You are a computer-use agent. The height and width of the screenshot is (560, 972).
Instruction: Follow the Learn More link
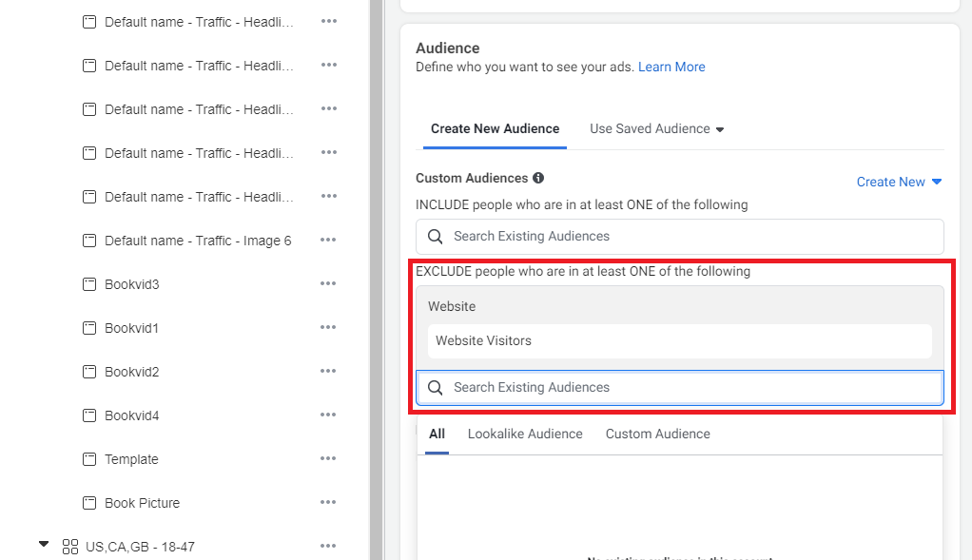pyautogui.click(x=671, y=67)
